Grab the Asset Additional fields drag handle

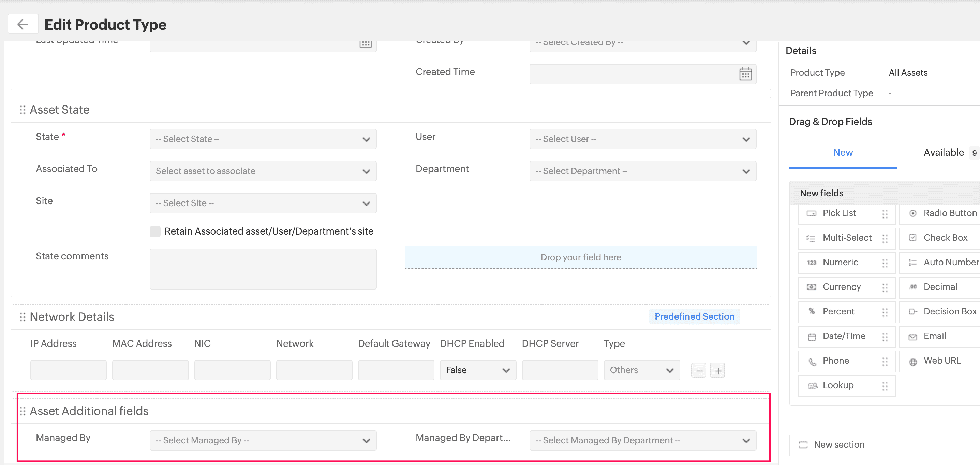[x=23, y=411]
